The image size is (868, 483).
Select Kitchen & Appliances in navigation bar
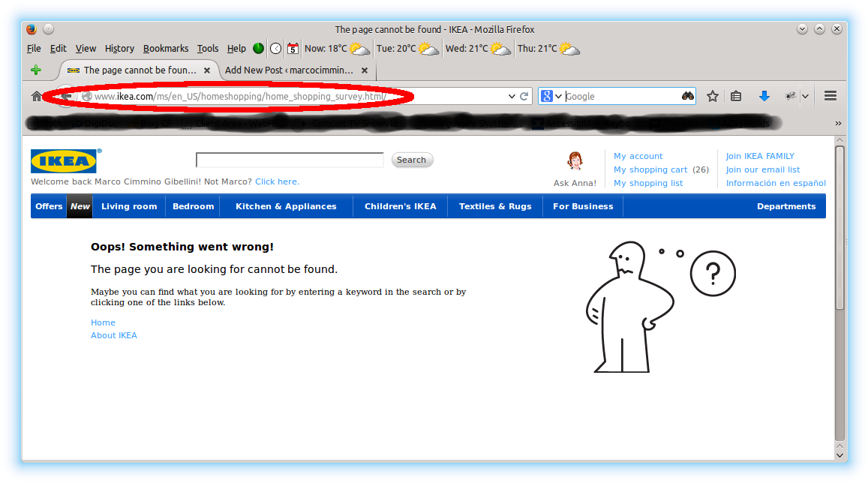(286, 206)
